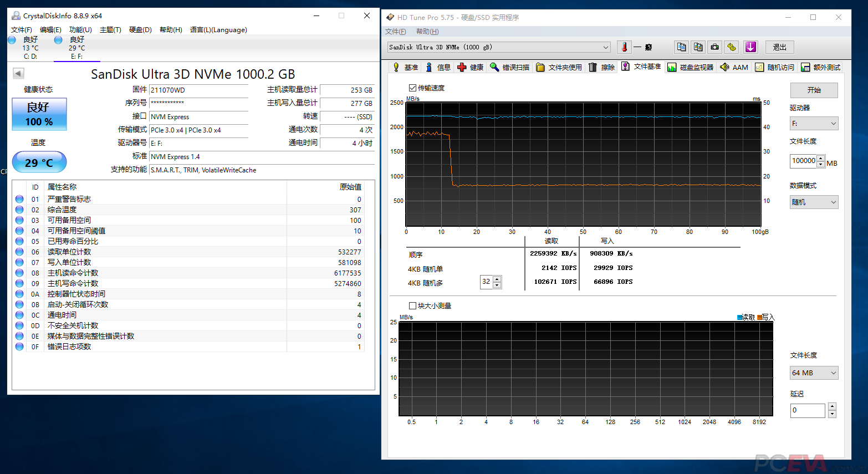Open CrystalDiskInfo 帮助(H) menu
The image size is (868, 474).
(171, 30)
